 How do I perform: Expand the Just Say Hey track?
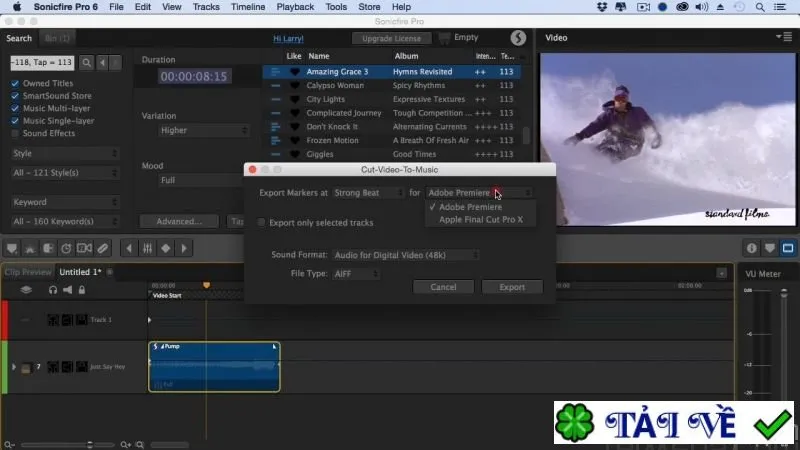[14, 367]
